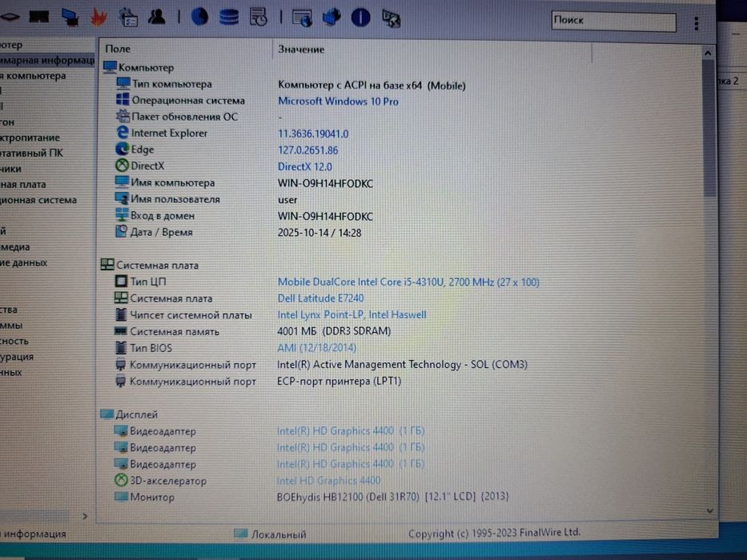This screenshot has width=747, height=560.
Task: Focus the Поиск search field
Action: coord(613,22)
